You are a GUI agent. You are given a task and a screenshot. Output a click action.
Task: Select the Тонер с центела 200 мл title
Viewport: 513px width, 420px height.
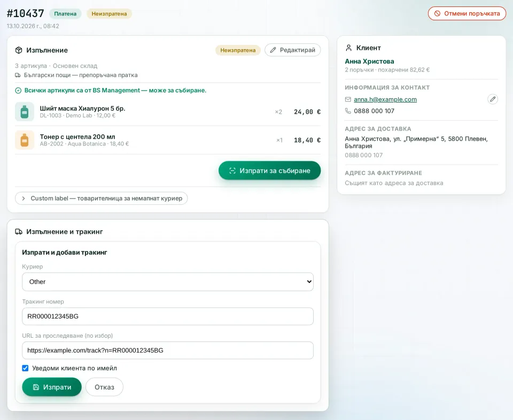pos(77,137)
